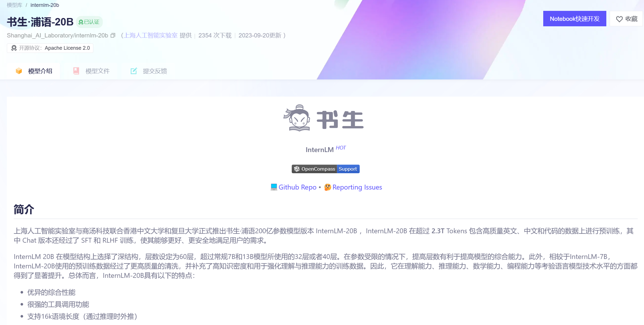Open the 提交反馈 tab
This screenshot has width=644, height=325.
tap(155, 71)
